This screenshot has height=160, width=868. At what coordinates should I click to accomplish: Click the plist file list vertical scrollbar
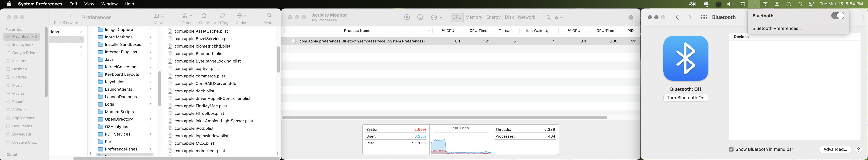point(278,59)
